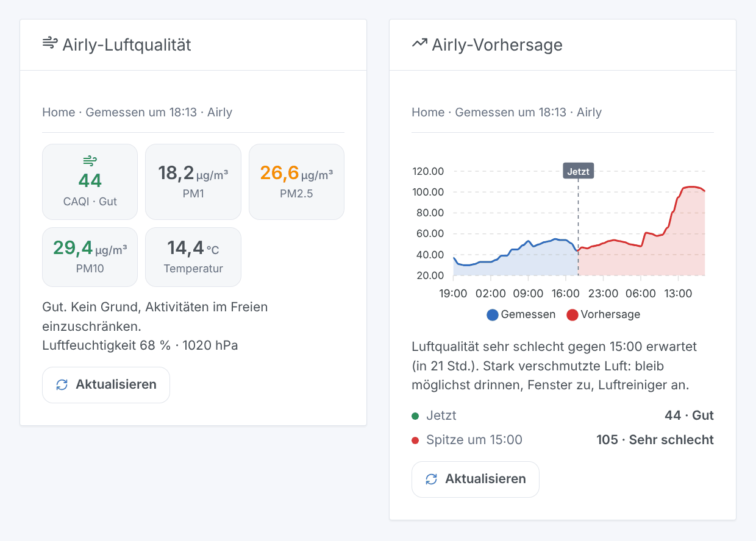Viewport: 756px width, 541px height.
Task: Click the Airly-Vorhersage card title
Action: coord(497,44)
